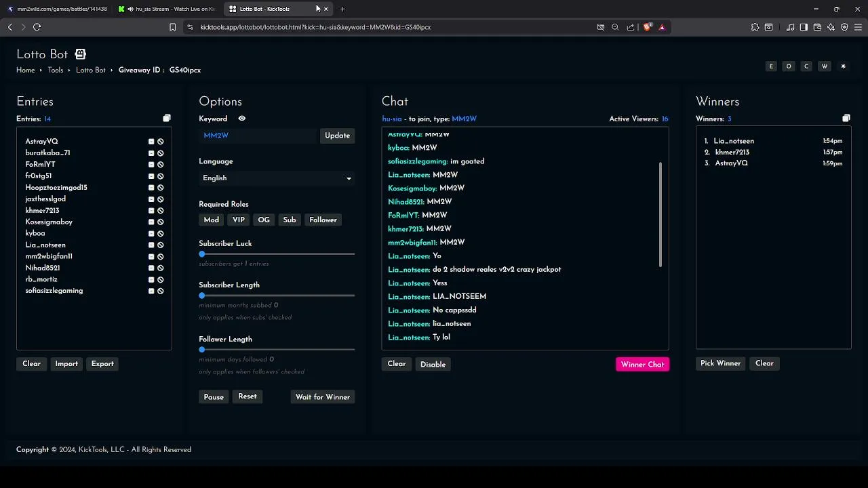This screenshot has height=488, width=868.
Task: Remove jaxthesslgod entry using minus icon
Action: [x=151, y=199]
